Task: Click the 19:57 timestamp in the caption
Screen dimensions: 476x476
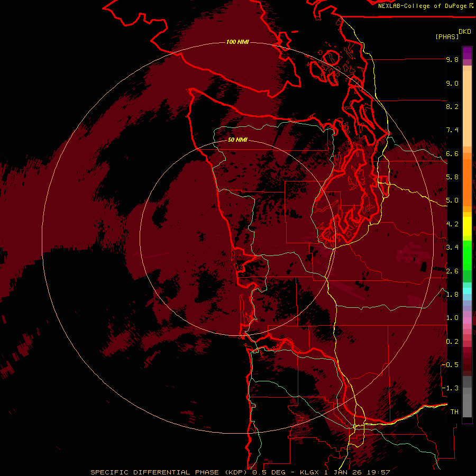Action: pyautogui.click(x=380, y=472)
